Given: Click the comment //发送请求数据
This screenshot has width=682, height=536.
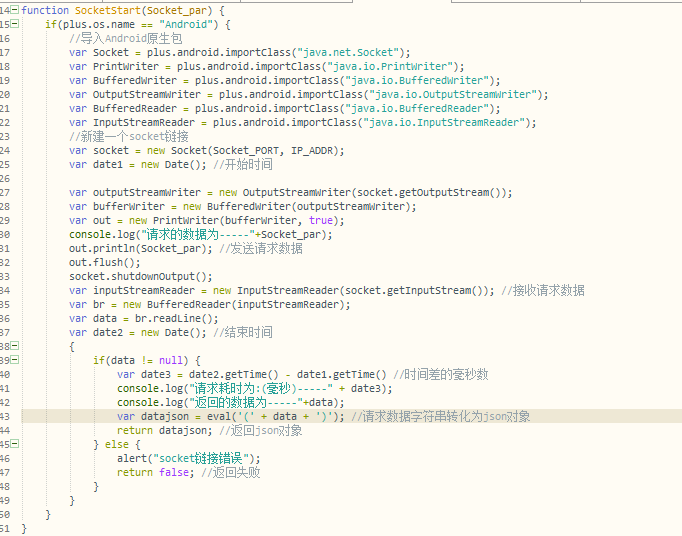Looking at the screenshot, I should point(261,248).
